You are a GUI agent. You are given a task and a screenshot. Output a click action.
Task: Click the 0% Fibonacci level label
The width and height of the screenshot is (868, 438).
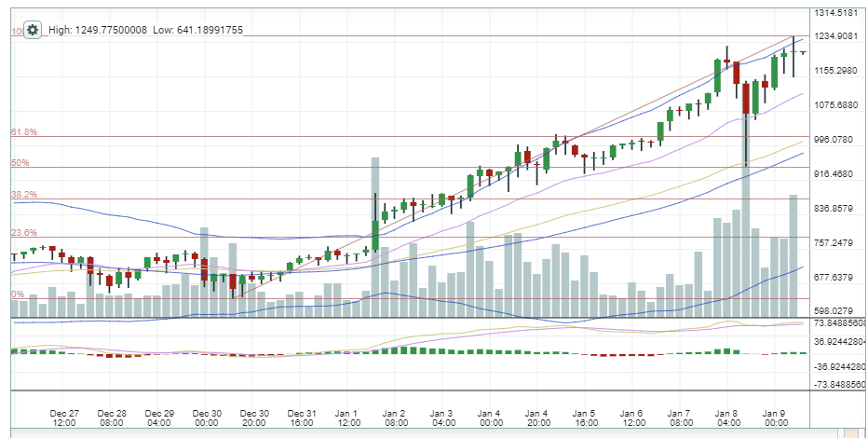click(18, 294)
